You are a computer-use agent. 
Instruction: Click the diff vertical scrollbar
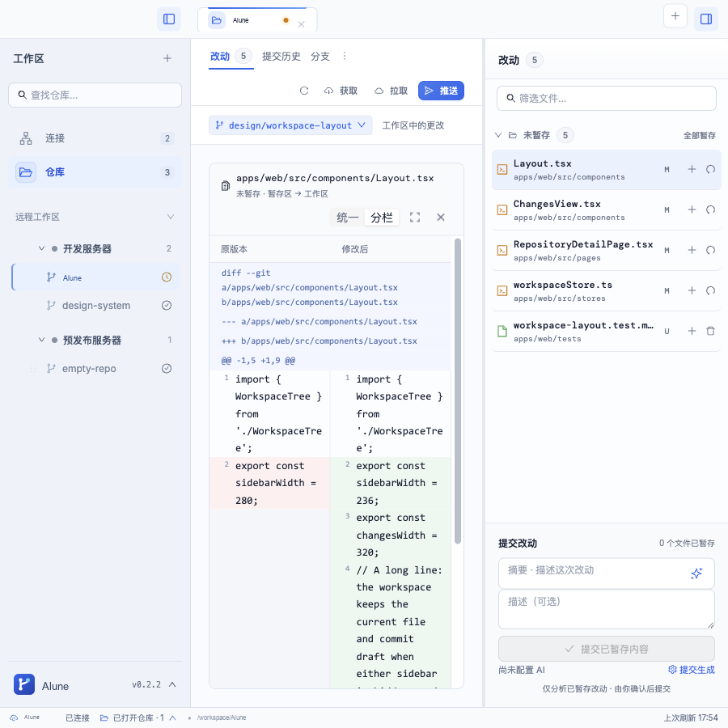pyautogui.click(x=458, y=391)
